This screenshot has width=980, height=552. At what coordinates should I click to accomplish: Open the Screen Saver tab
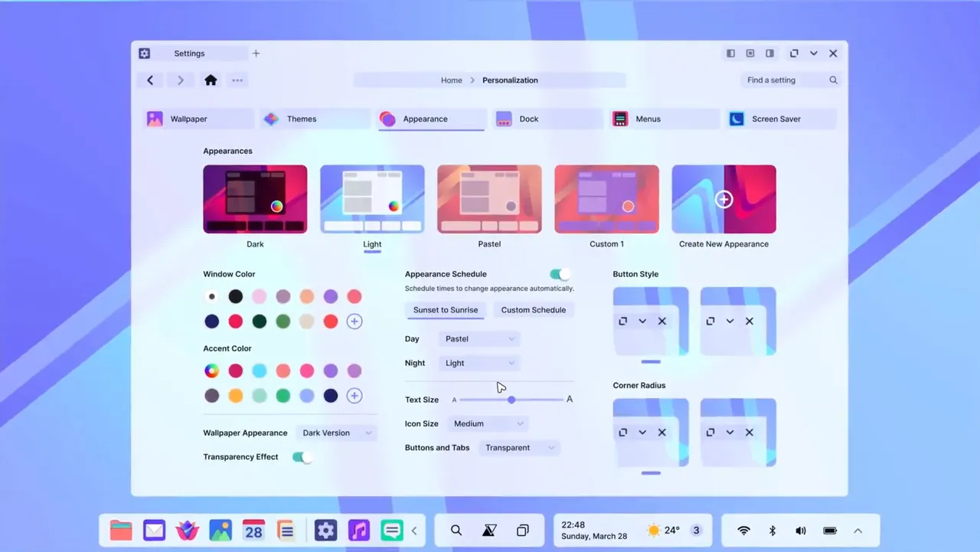click(x=780, y=119)
